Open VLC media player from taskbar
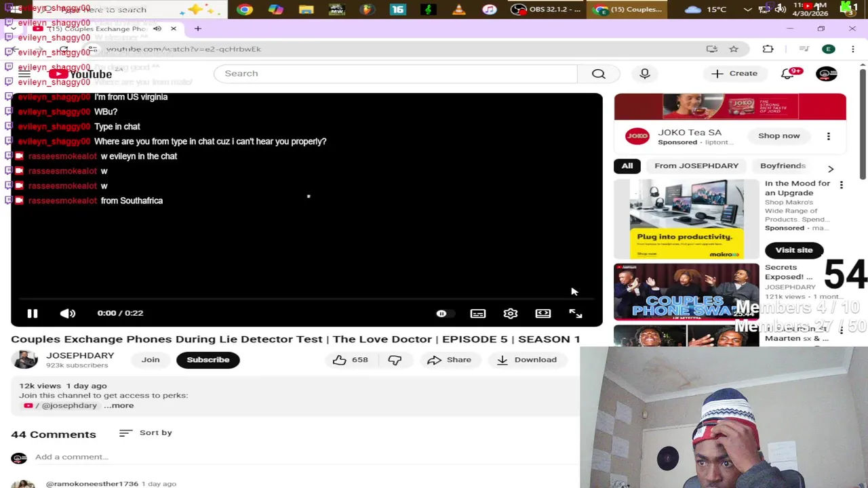Screen dimensions: 868x488 point(459,9)
